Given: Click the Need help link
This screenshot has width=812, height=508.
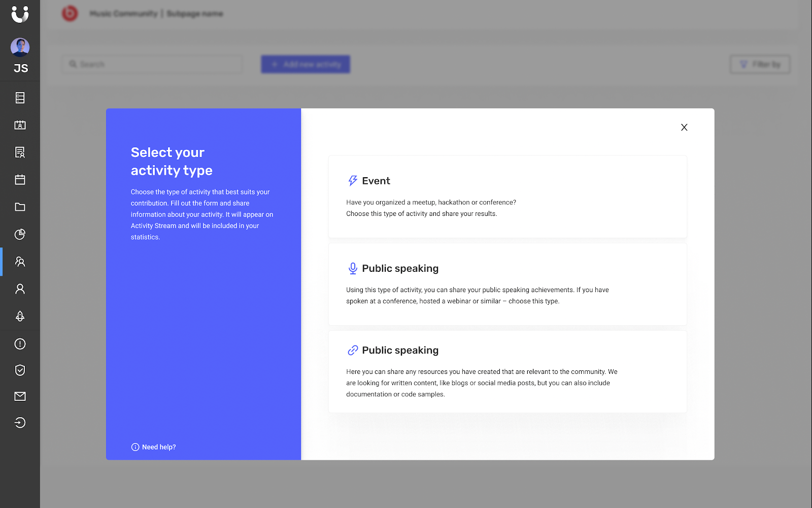Looking at the screenshot, I should click(158, 447).
